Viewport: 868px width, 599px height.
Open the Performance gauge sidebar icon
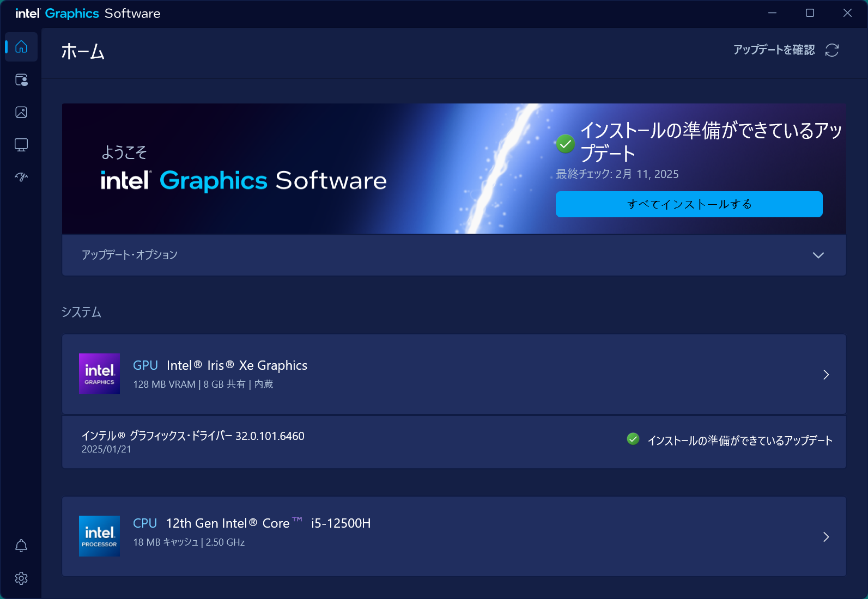click(21, 177)
